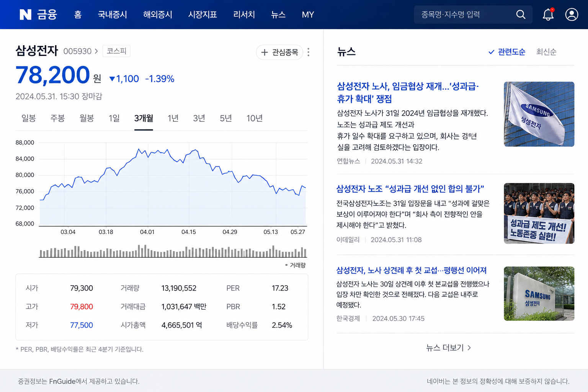Click the search magnifier icon
Viewport: 588px width, 392px height.
pyautogui.click(x=521, y=15)
